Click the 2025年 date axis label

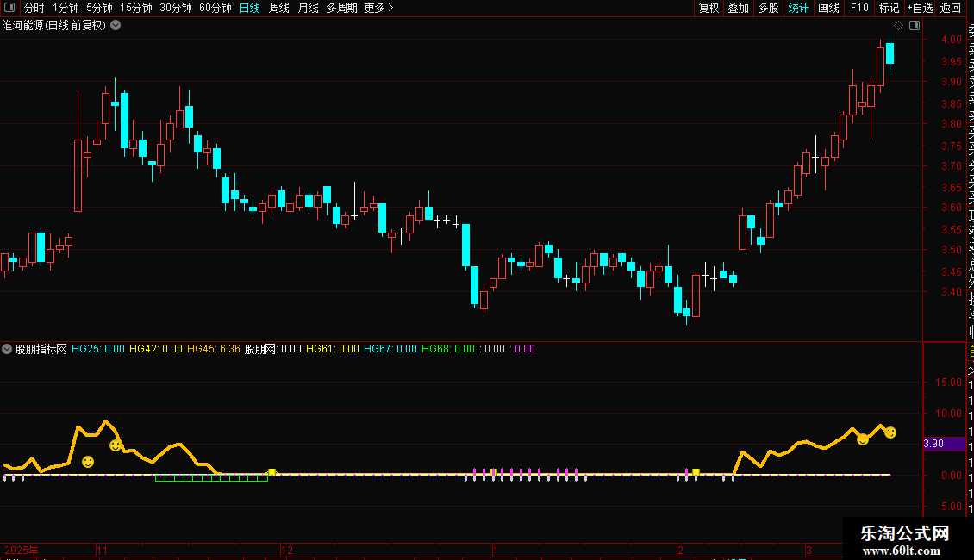(x=22, y=550)
